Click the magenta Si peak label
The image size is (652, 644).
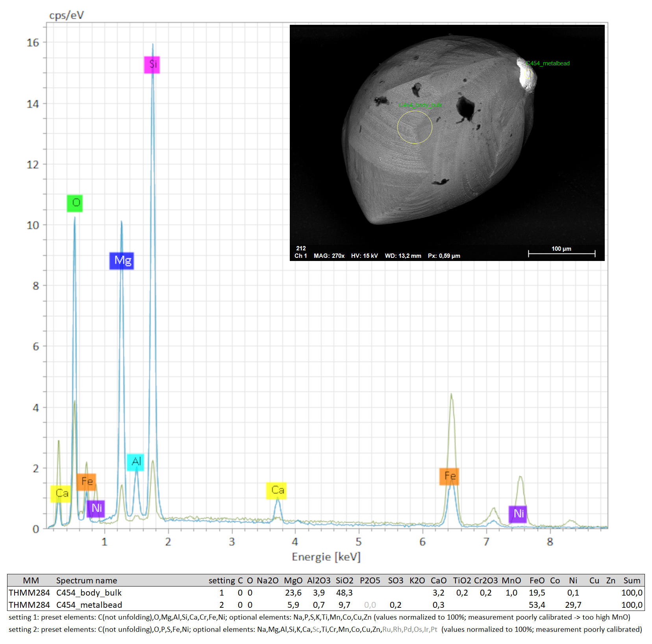(x=152, y=64)
